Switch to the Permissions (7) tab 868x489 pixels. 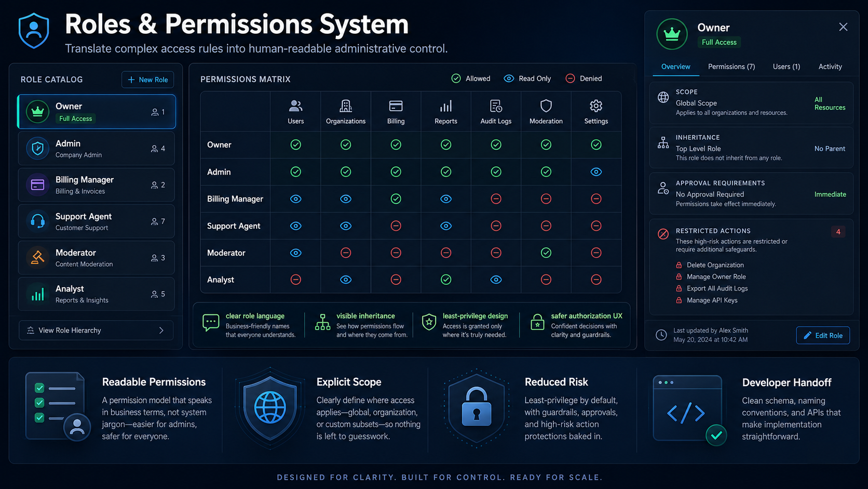(x=731, y=67)
